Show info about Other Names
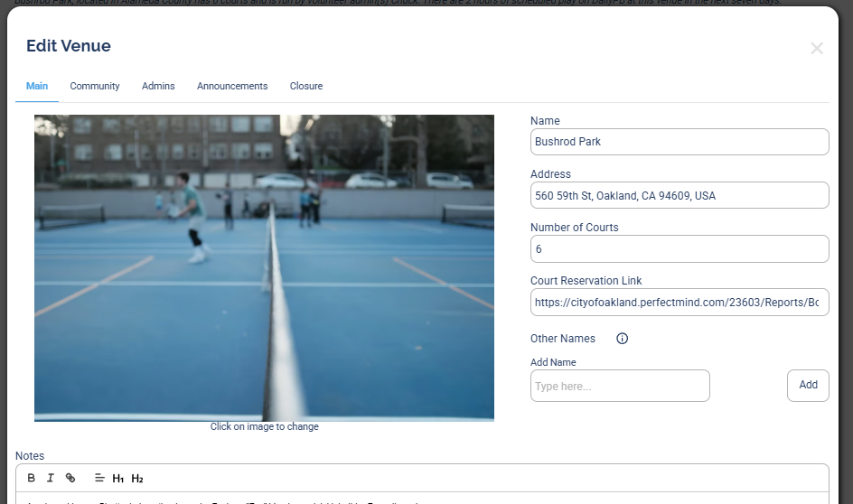 [x=622, y=339]
